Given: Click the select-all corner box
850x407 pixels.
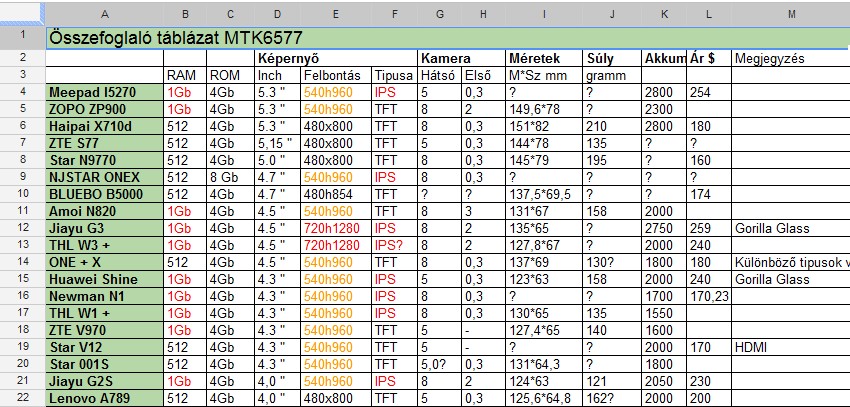Looking at the screenshot, I should pos(22,14).
